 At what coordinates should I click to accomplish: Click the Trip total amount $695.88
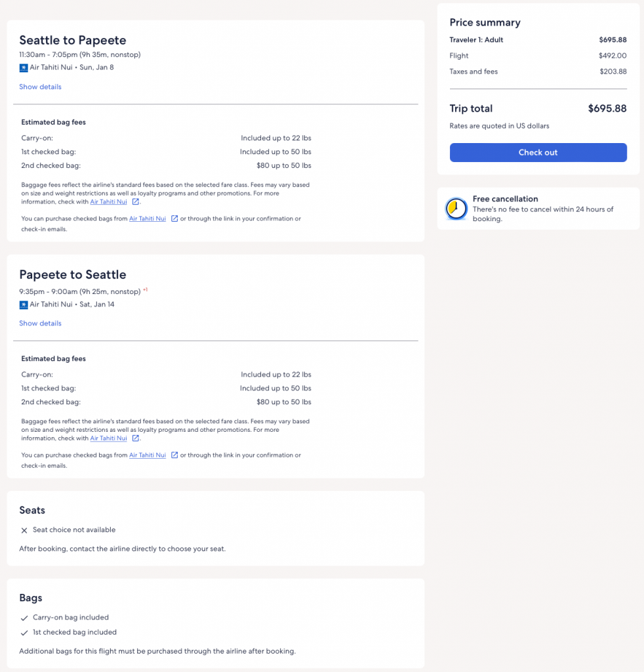607,109
